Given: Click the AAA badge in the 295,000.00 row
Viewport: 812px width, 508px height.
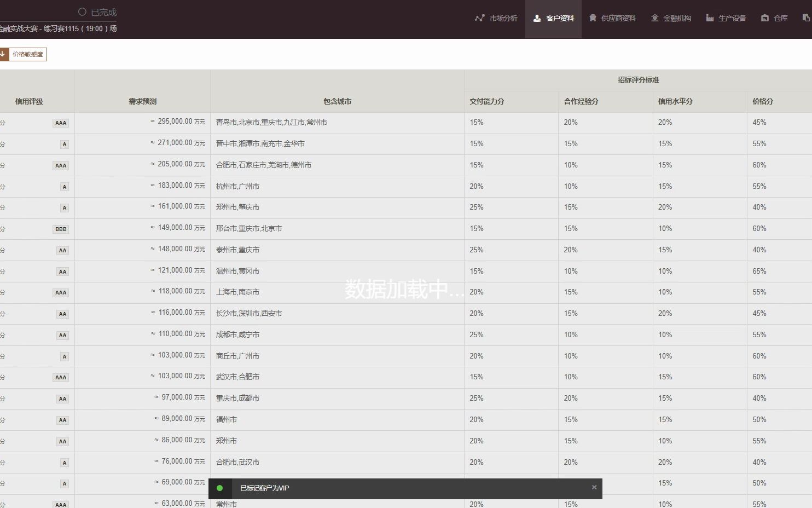Looking at the screenshot, I should [x=61, y=123].
